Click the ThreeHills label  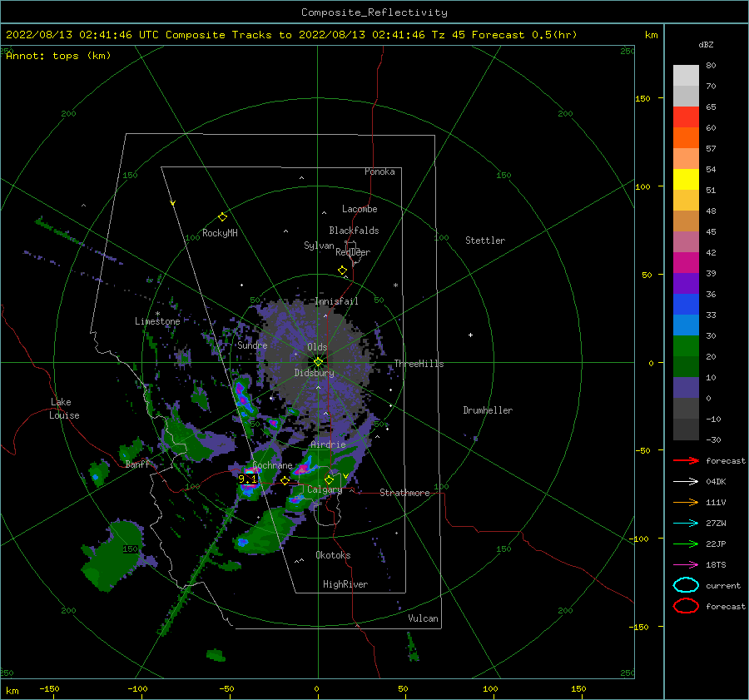pyautogui.click(x=419, y=364)
